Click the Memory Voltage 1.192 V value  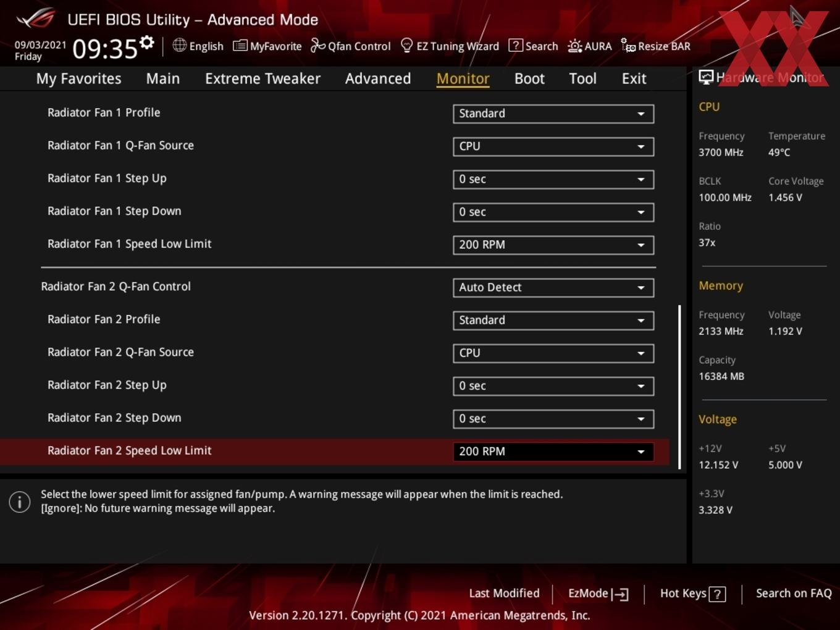click(785, 331)
